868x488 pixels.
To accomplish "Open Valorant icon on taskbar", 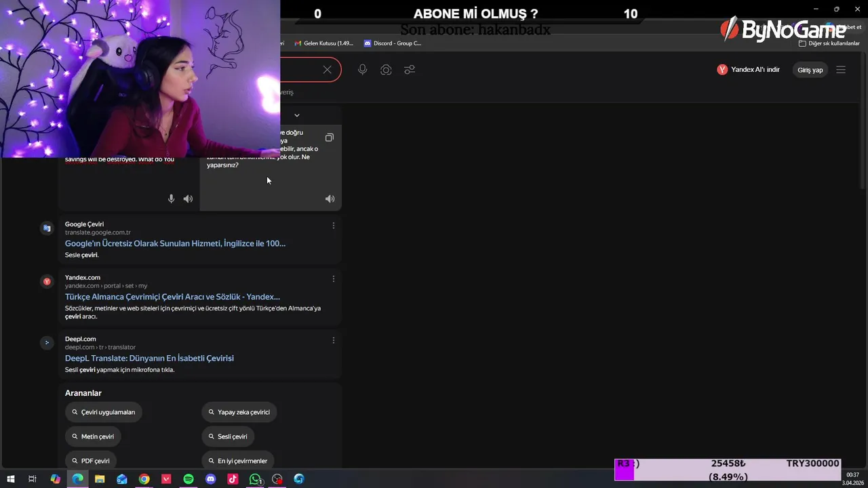I will pos(166,479).
